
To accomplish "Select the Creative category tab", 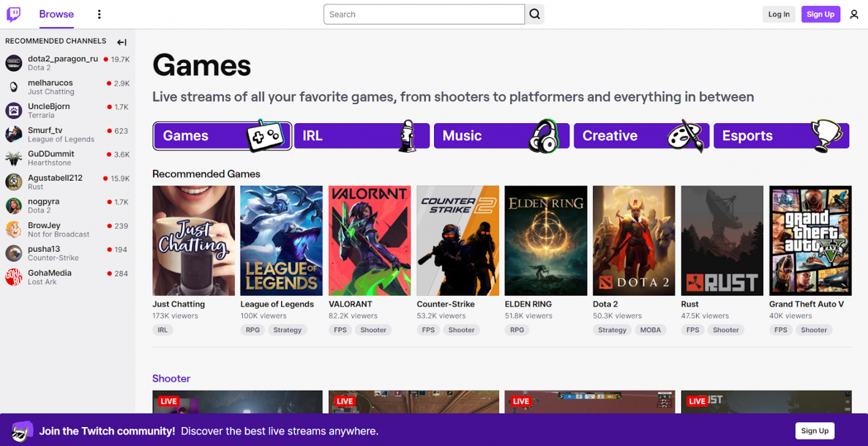I will pos(642,136).
